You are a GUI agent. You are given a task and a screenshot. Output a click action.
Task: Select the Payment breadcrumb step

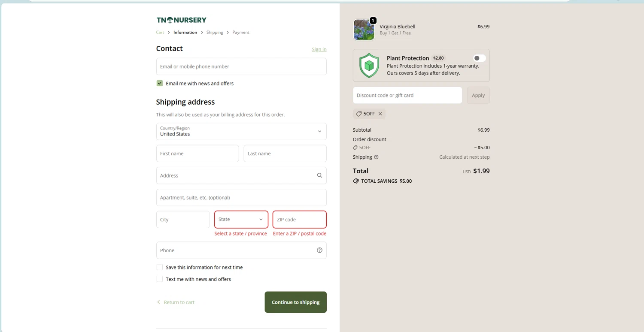(241, 32)
